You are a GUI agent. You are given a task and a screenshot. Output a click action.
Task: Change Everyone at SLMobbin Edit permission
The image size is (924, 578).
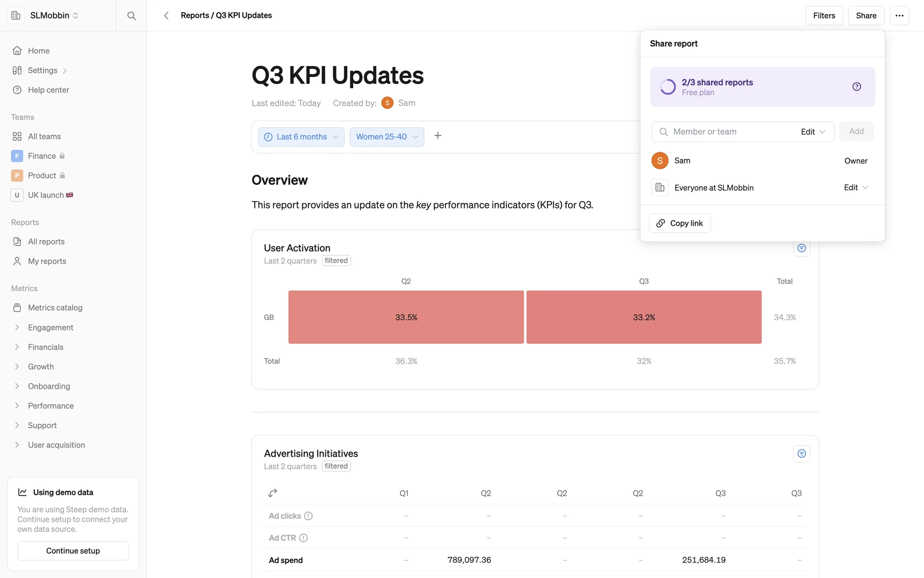[855, 187]
